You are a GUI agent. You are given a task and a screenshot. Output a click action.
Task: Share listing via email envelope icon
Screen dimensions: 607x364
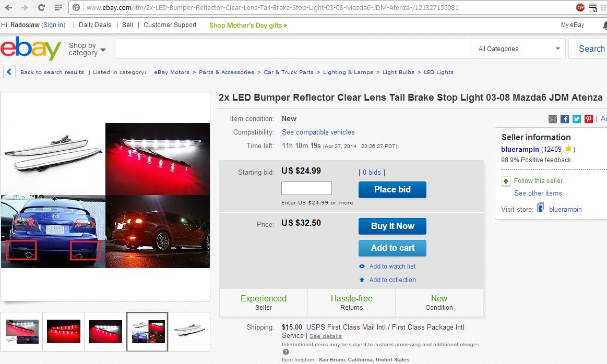553,119
